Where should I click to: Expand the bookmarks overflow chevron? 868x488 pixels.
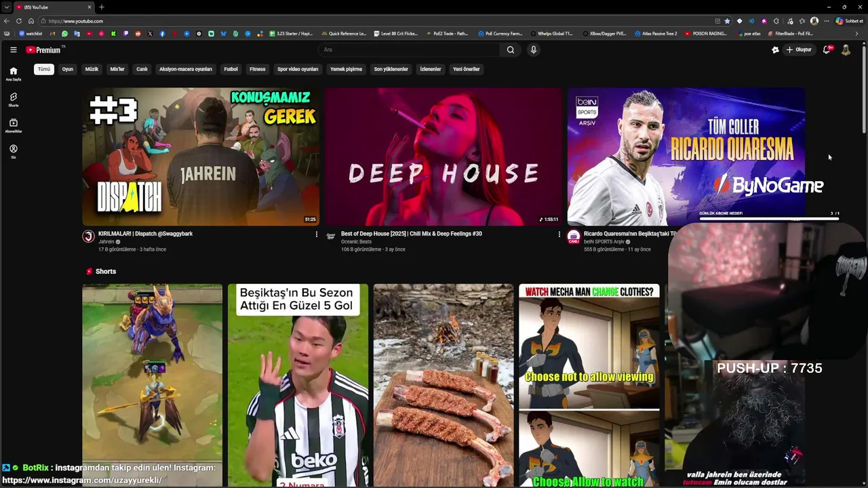[x=857, y=33]
